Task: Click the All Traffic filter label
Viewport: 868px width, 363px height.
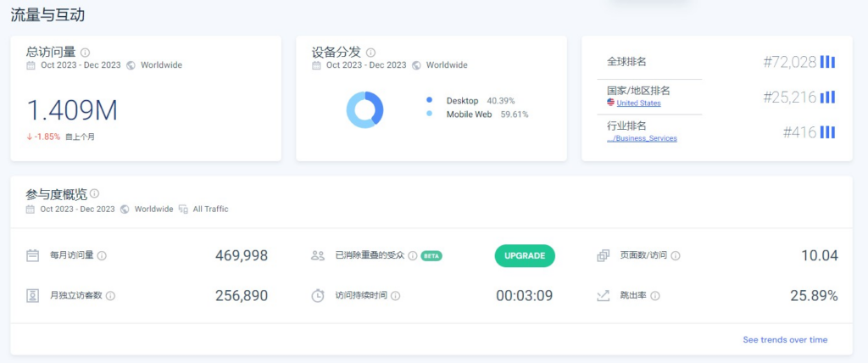Action: [x=210, y=209]
